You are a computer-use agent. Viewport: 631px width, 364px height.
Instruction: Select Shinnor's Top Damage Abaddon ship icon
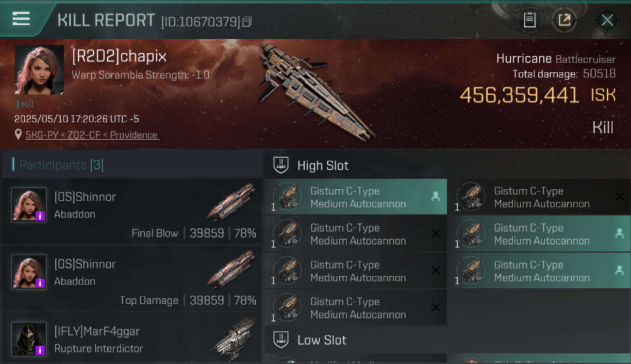(231, 269)
